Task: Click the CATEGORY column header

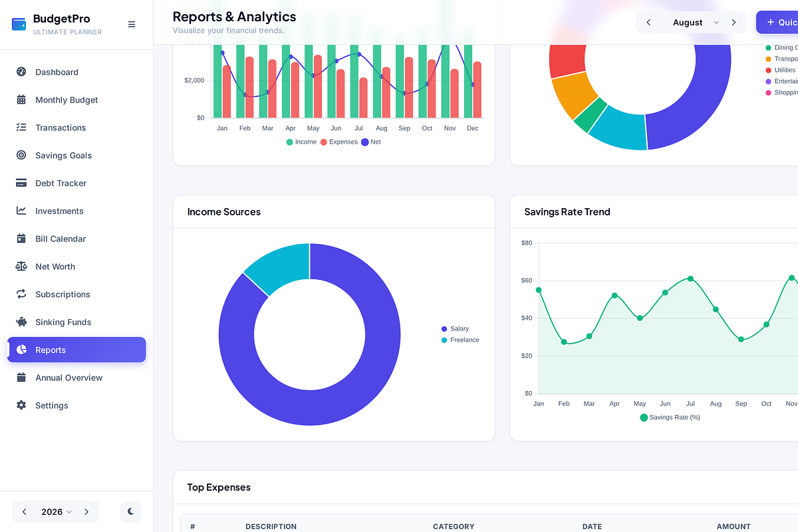Action: coord(454,526)
